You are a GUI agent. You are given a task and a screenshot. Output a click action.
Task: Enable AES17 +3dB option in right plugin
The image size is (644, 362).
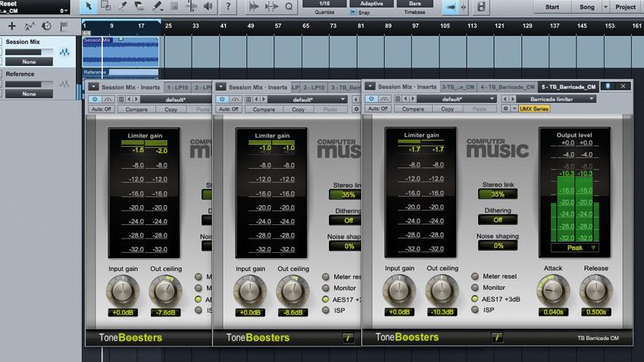474,298
